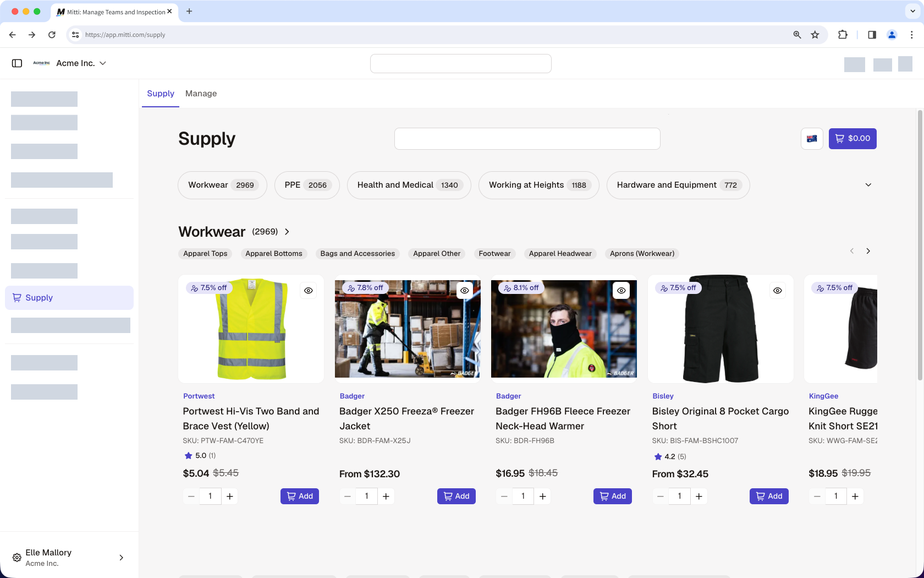The height and width of the screenshot is (578, 924).
Task: Select the Supply tab
Action: tap(161, 94)
